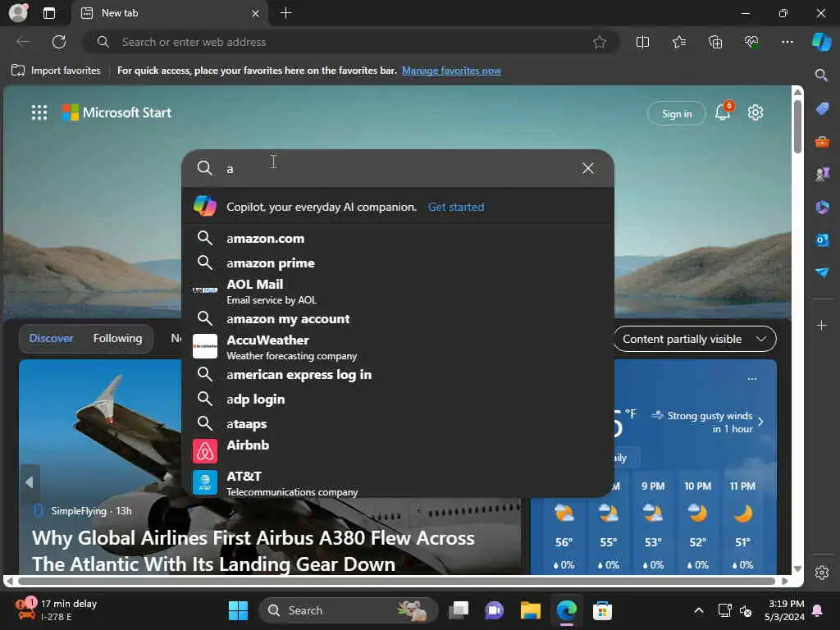Click into the web search box

[396, 169]
